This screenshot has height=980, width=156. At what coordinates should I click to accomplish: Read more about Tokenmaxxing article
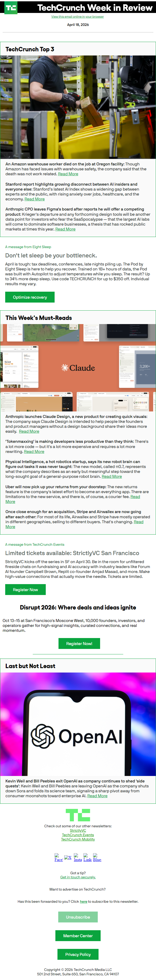click(34, 452)
